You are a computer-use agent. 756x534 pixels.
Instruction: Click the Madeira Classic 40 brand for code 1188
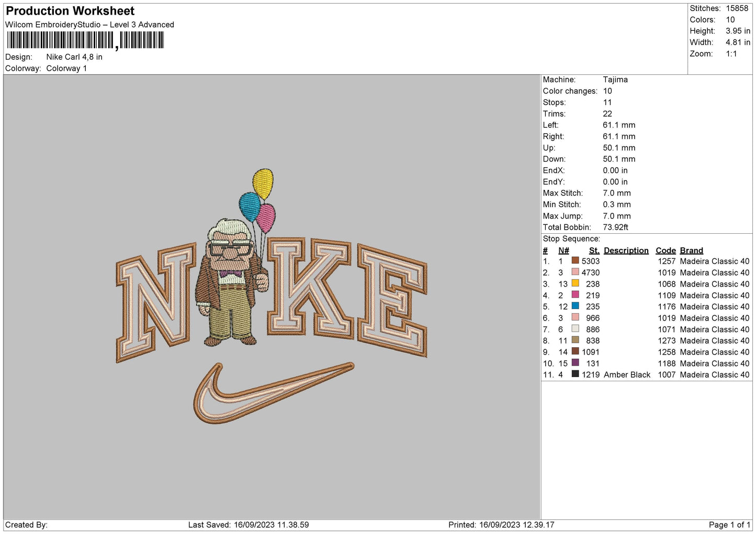coord(715,363)
